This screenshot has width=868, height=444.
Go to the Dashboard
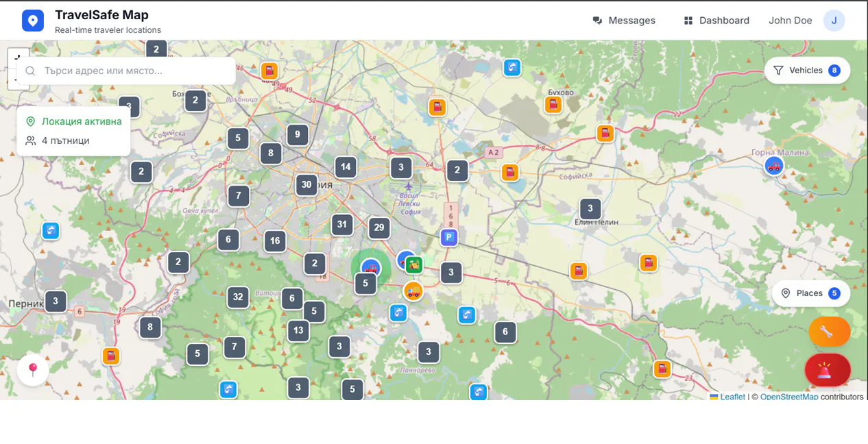(716, 21)
